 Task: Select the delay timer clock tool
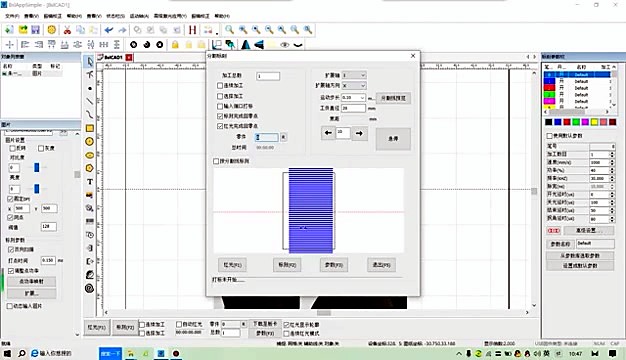click(90, 235)
